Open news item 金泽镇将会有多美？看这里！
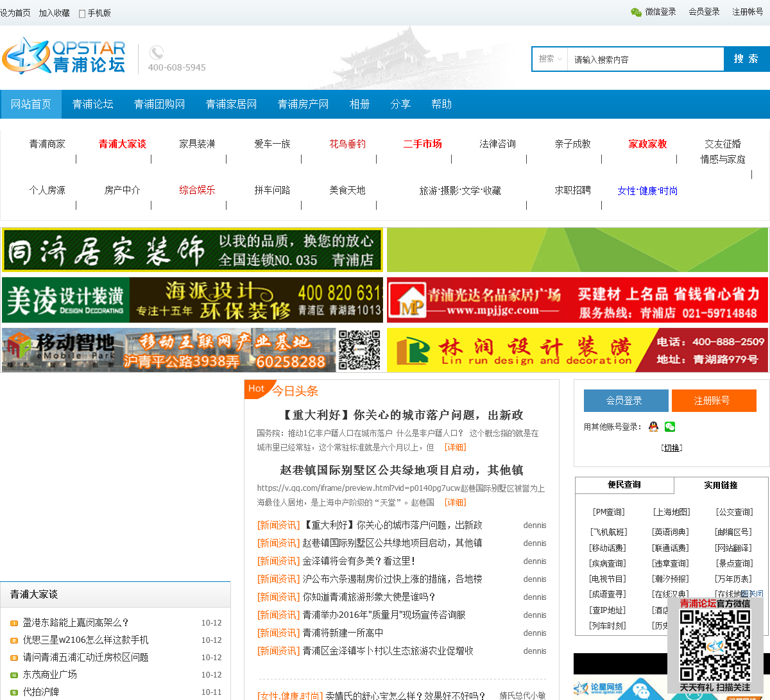 coord(359,561)
